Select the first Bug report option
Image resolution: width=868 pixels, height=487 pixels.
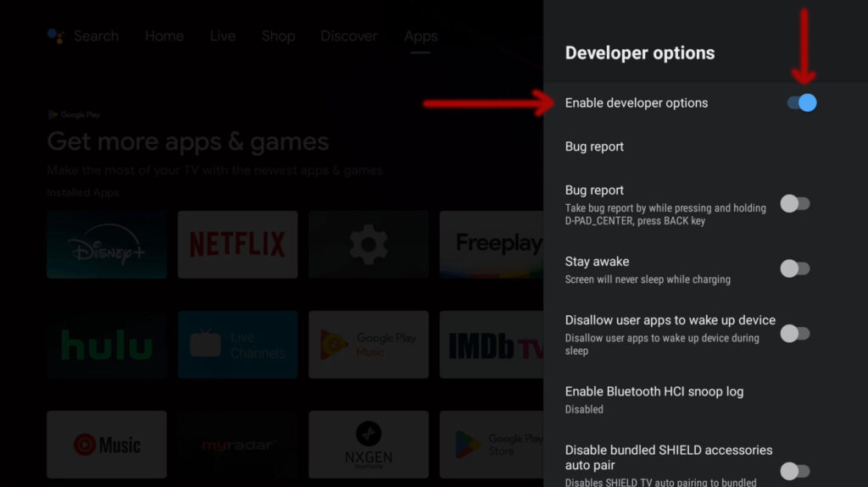594,147
